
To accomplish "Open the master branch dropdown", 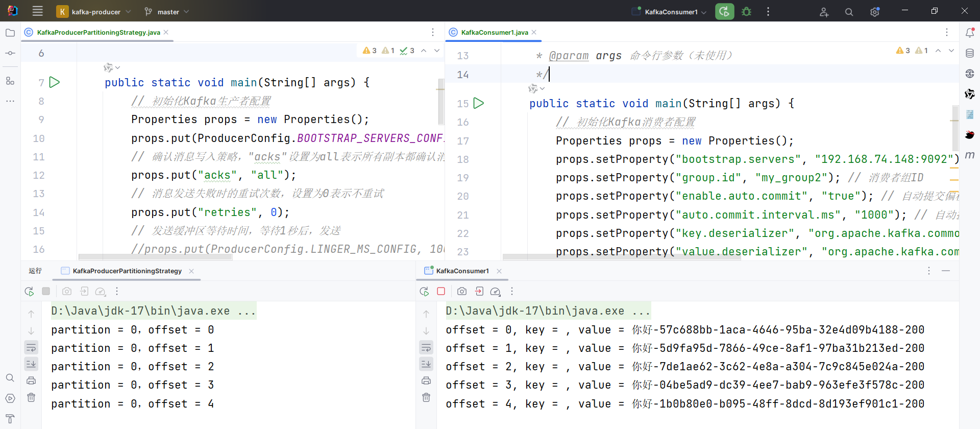I will 166,12.
